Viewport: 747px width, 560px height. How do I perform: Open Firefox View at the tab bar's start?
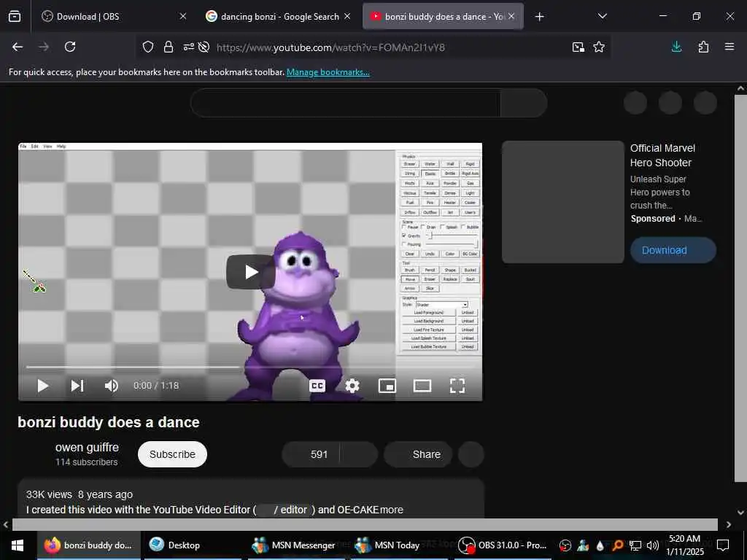[15, 17]
